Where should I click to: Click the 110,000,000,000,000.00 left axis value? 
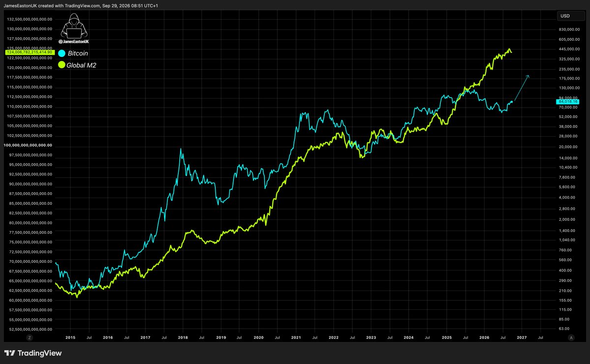click(29, 107)
